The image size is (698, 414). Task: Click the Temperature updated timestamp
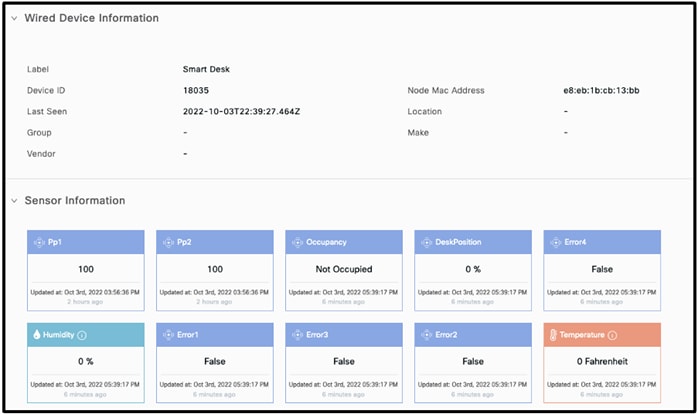[601, 385]
